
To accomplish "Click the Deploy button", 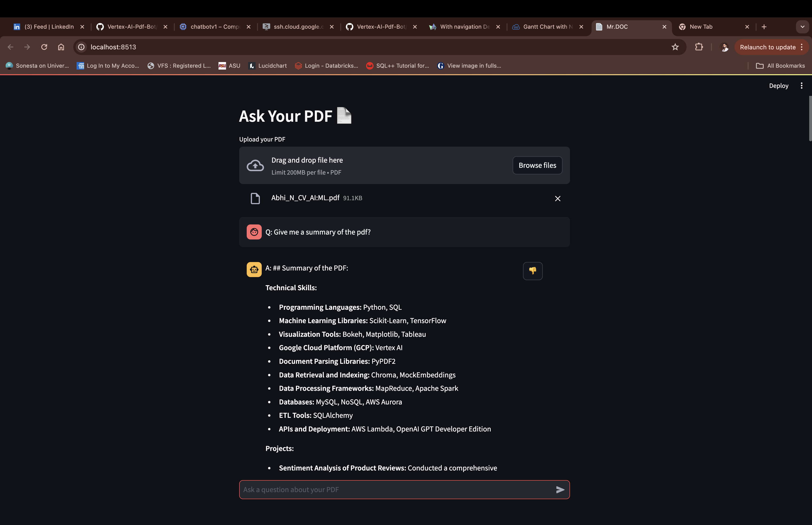I will pos(779,86).
